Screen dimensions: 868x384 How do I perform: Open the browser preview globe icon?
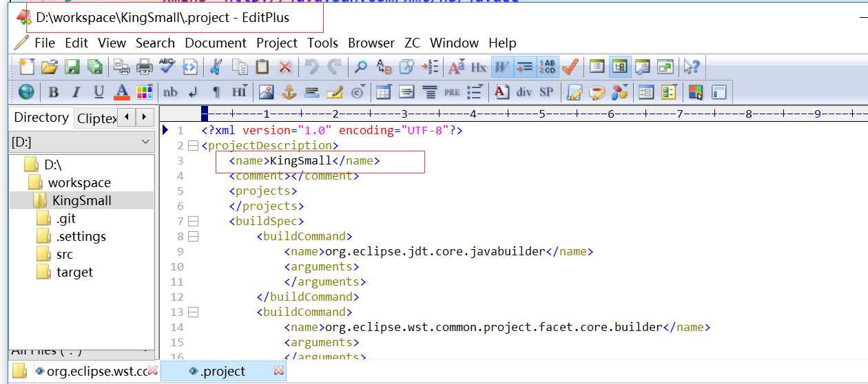pos(27,92)
